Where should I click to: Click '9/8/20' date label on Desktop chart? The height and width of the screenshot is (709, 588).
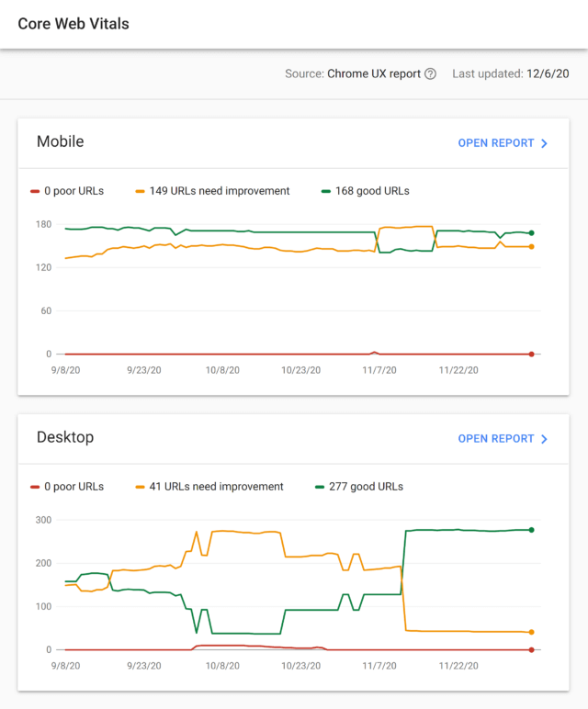pyautogui.click(x=65, y=666)
